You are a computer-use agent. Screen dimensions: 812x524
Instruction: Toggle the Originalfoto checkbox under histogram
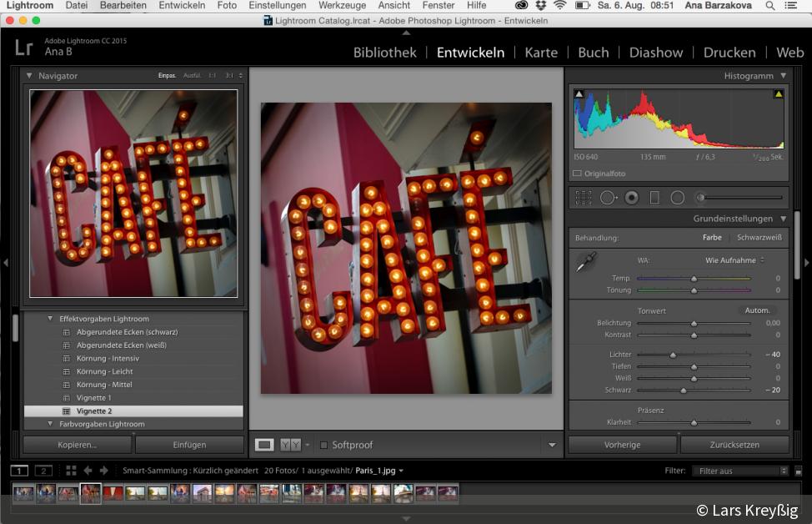tap(576, 174)
